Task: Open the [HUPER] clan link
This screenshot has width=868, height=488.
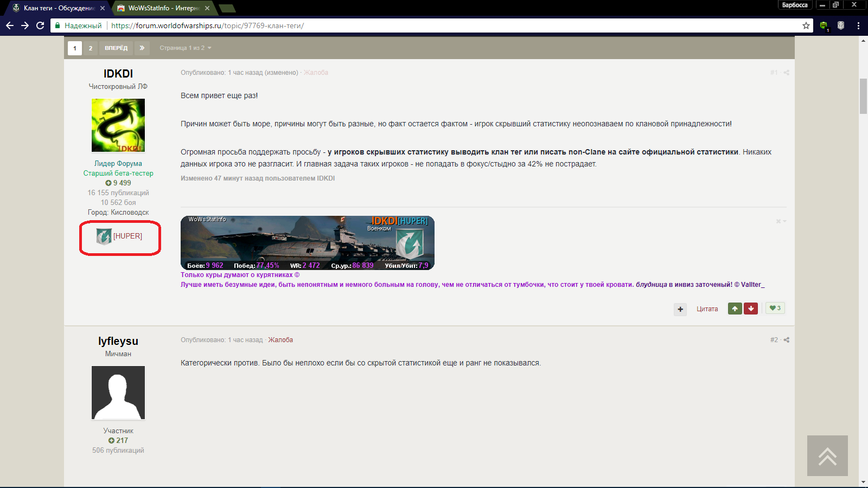Action: click(x=127, y=236)
